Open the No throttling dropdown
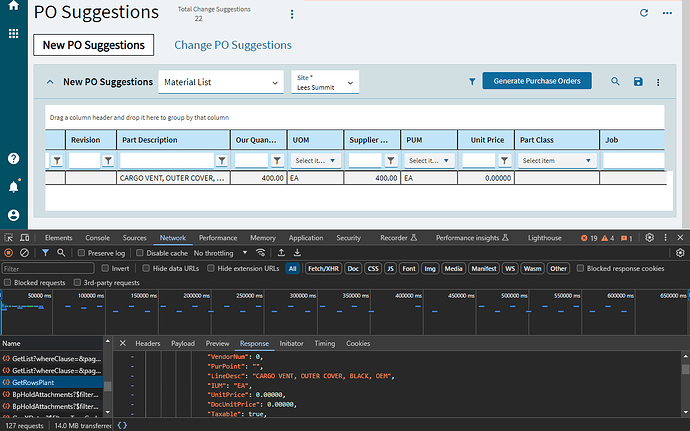This screenshot has width=690, height=431. click(220, 253)
